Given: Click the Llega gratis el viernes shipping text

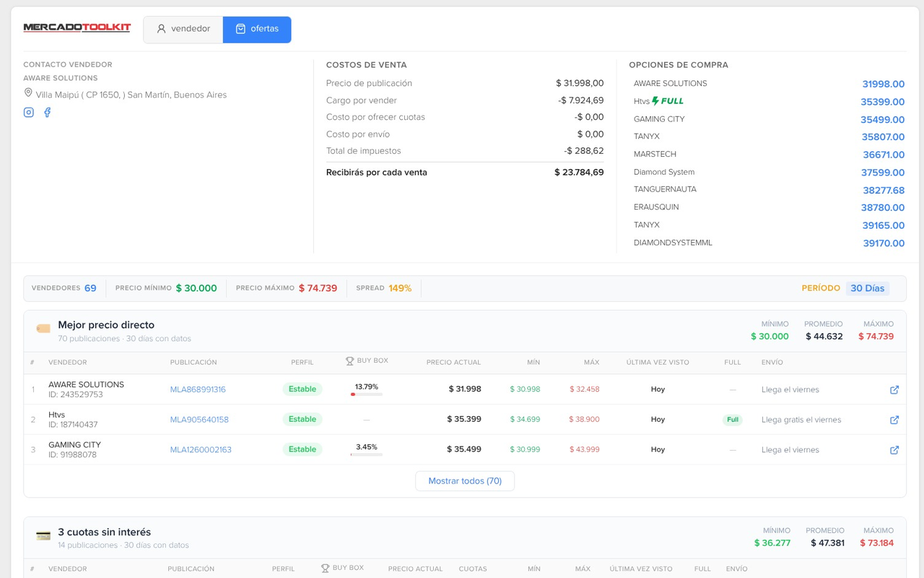Looking at the screenshot, I should coord(801,420).
